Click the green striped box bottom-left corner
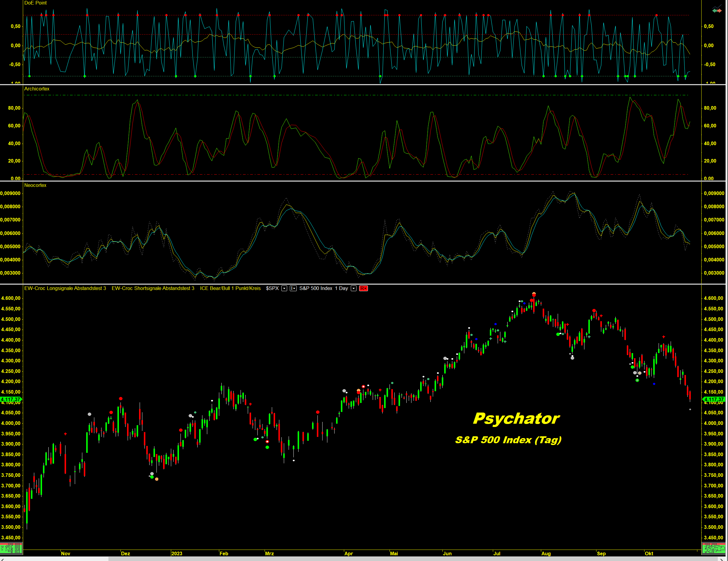The width and height of the screenshot is (728, 561). click(11, 548)
